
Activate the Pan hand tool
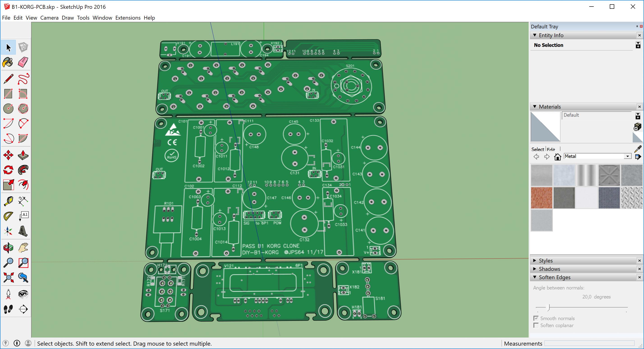[23, 248]
